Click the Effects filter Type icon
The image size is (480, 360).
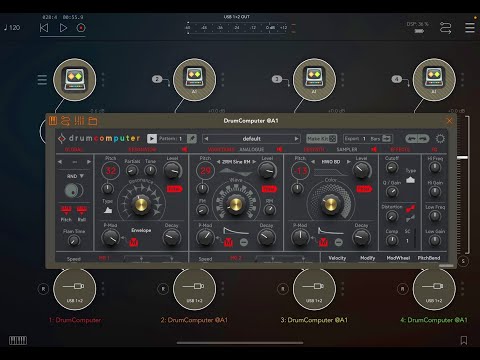pyautogui.click(x=410, y=180)
